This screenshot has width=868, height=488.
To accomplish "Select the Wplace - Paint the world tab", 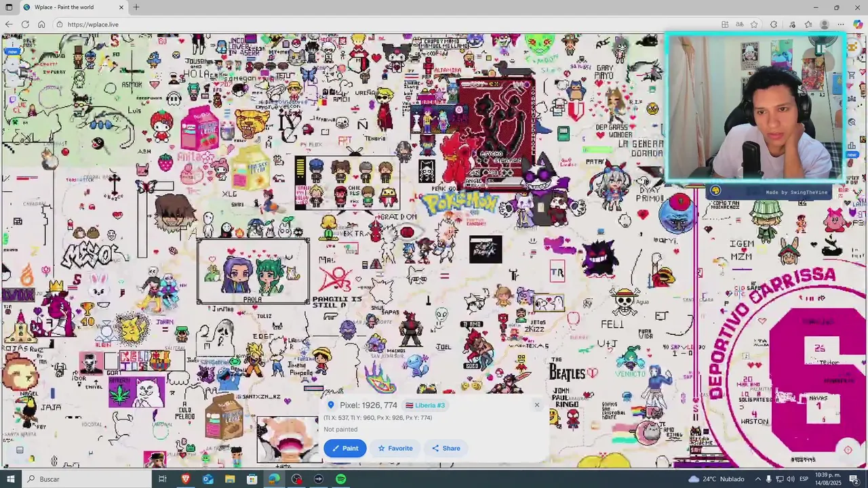I will pyautogui.click(x=73, y=7).
